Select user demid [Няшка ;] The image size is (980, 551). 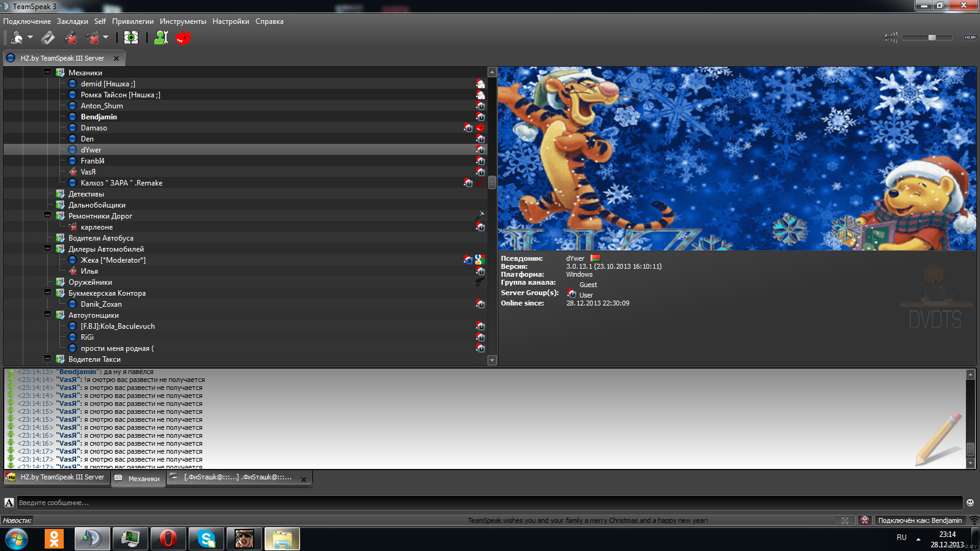click(108, 84)
